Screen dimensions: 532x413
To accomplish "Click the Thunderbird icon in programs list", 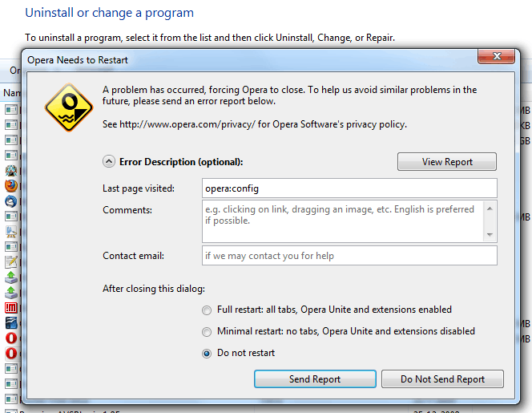I will pos(11,201).
